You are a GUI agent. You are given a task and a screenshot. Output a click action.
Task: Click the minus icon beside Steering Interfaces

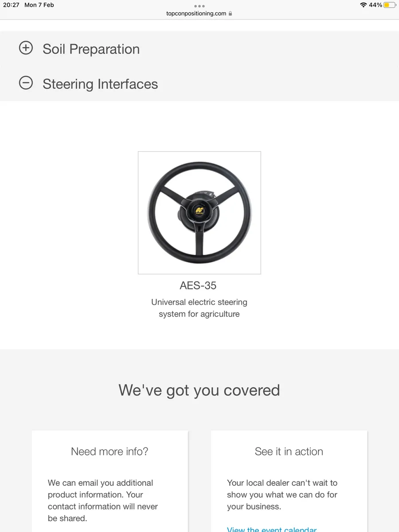(x=26, y=82)
